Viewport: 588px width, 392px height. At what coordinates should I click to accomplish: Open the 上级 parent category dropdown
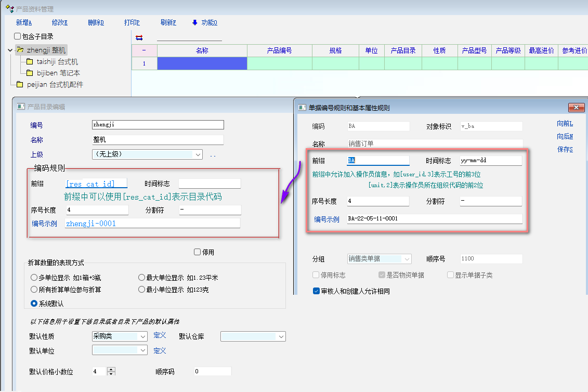(x=198, y=154)
